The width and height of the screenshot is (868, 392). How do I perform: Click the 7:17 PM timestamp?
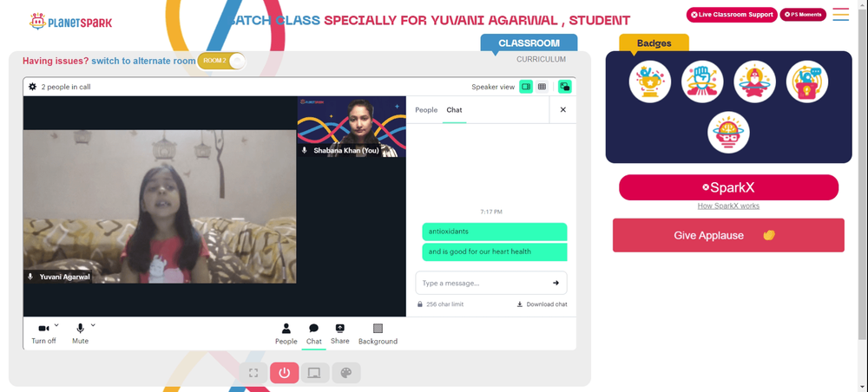coord(491,212)
